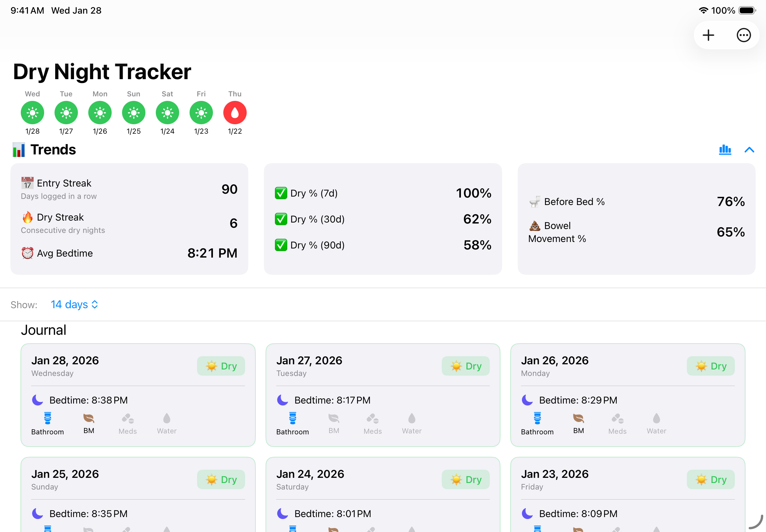The width and height of the screenshot is (766, 532).
Task: Tap the 8:21 PM average bedtime value
Action: [x=212, y=253]
